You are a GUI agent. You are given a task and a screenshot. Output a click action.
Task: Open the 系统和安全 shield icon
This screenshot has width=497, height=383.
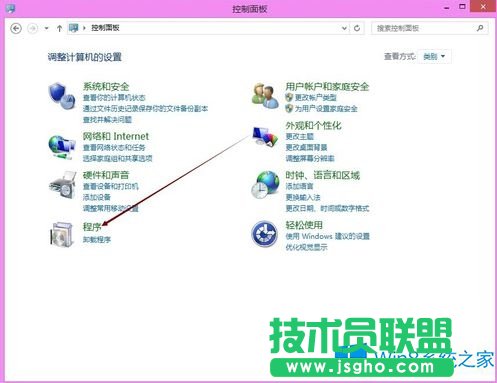pos(62,96)
